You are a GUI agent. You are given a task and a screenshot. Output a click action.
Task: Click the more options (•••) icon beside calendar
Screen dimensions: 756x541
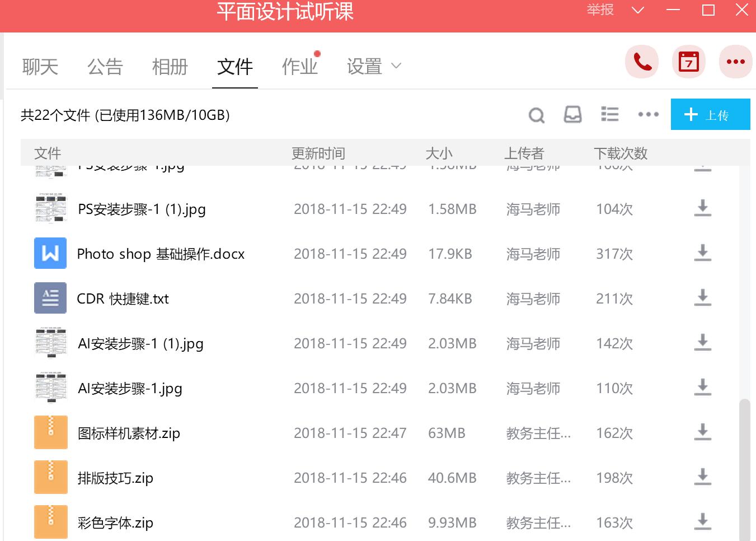[x=735, y=62]
